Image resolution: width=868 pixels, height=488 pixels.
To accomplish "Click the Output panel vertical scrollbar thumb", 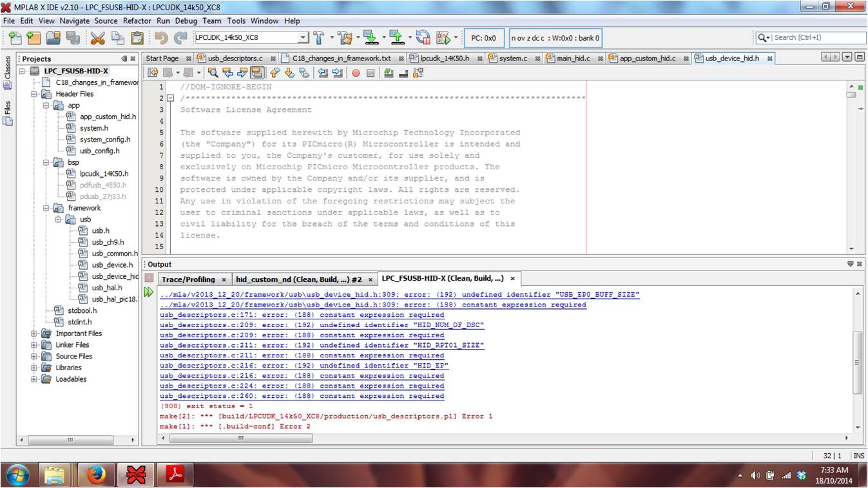I will pos(857,361).
